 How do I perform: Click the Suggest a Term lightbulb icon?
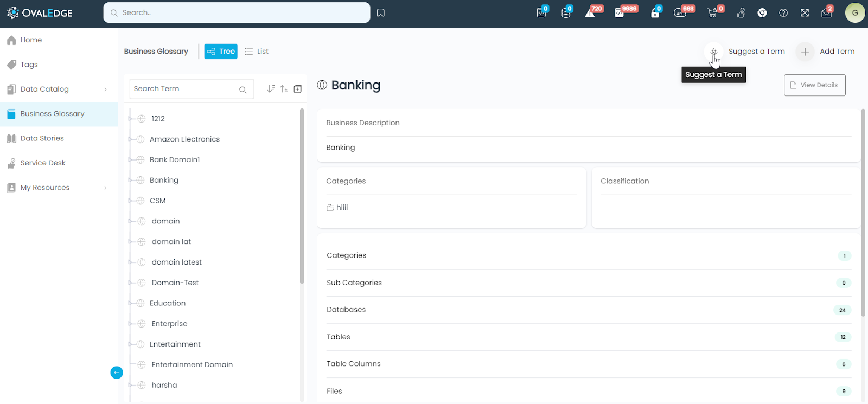pos(713,52)
